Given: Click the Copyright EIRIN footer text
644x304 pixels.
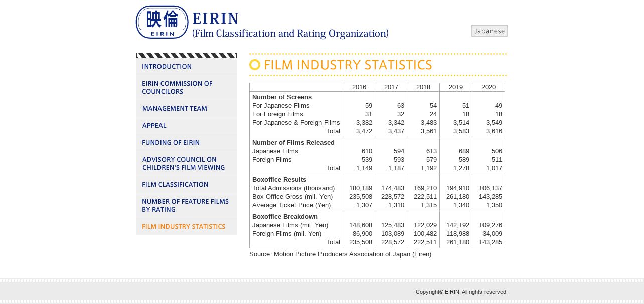Looking at the screenshot, I should click(x=461, y=292).
